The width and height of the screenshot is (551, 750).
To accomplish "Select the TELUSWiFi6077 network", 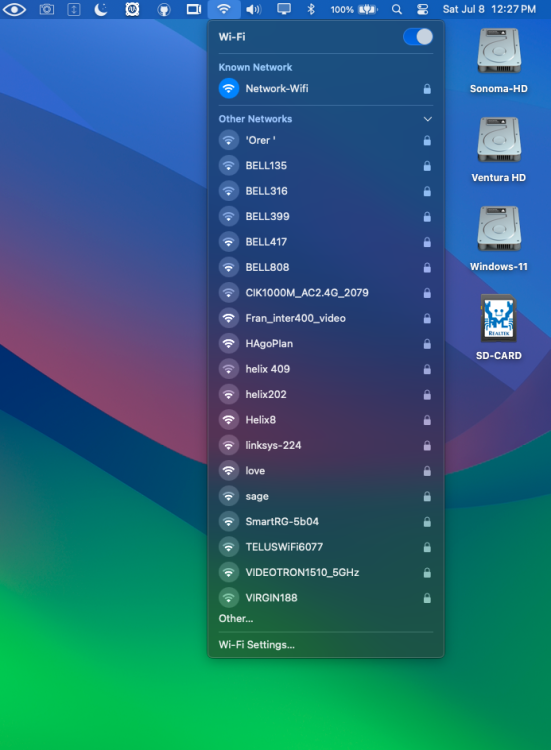I will tap(326, 547).
